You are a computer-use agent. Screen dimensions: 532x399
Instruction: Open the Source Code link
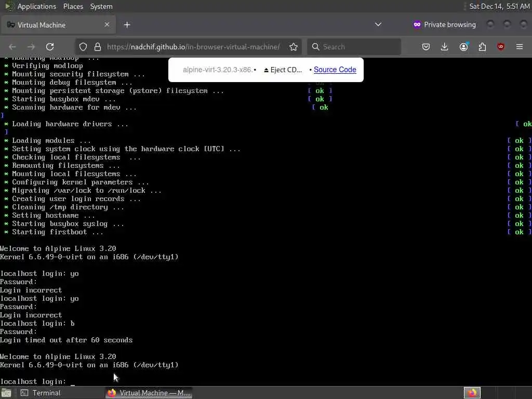pyautogui.click(x=335, y=70)
